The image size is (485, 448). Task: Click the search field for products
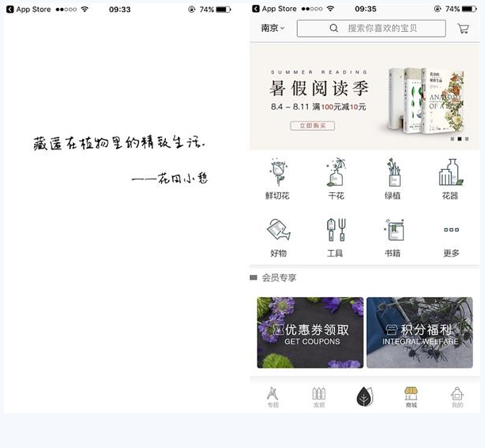point(371,29)
